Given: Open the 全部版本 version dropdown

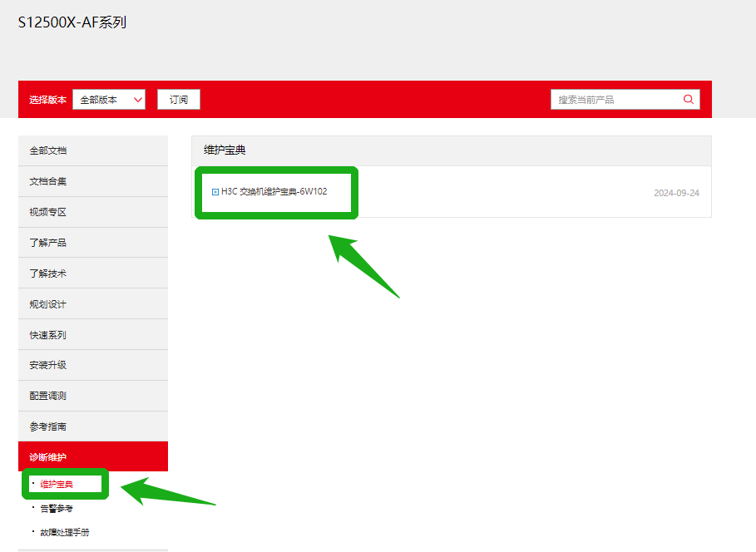Looking at the screenshot, I should [x=109, y=99].
